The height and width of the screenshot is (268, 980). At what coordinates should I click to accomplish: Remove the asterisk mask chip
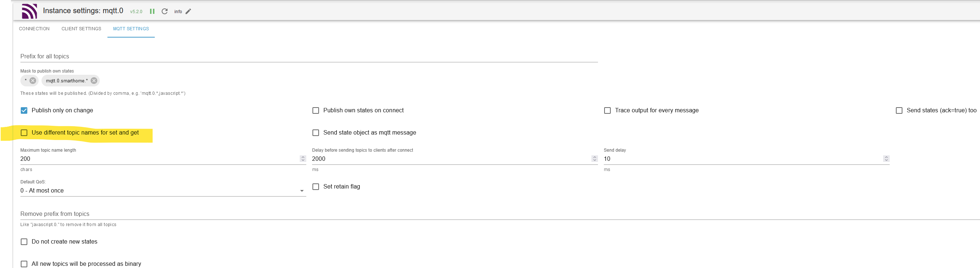pos(33,81)
